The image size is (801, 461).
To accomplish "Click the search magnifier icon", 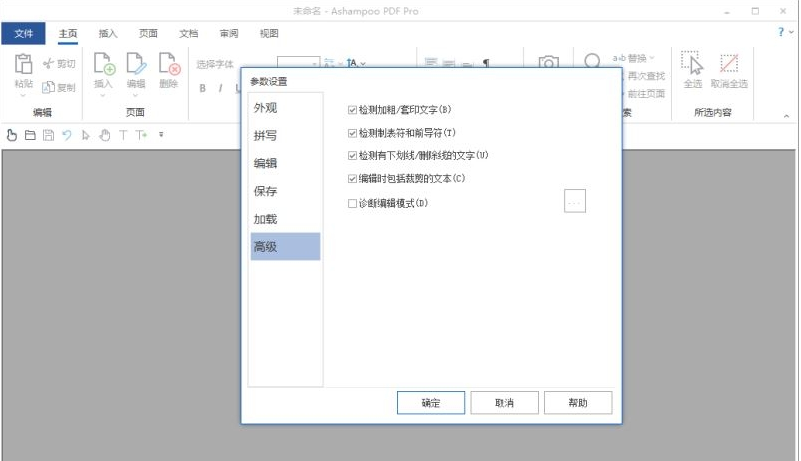I will [592, 61].
